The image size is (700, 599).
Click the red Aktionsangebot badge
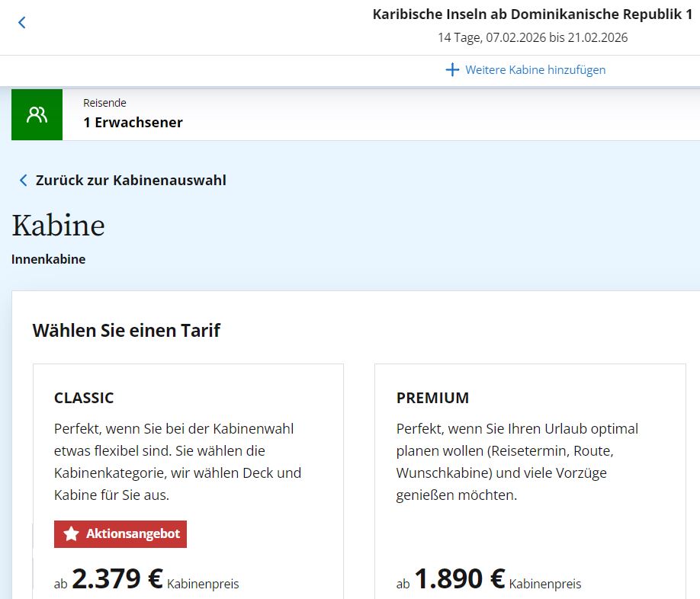(x=120, y=534)
